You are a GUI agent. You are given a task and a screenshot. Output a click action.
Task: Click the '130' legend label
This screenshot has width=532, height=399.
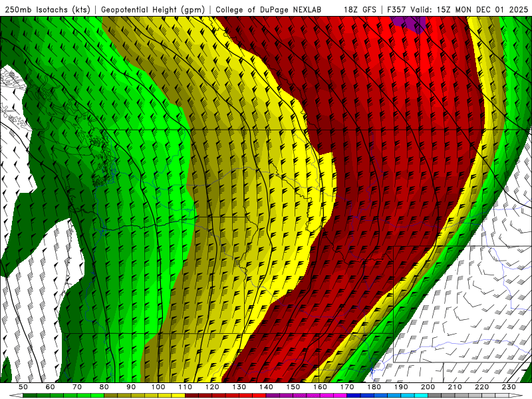(239, 387)
